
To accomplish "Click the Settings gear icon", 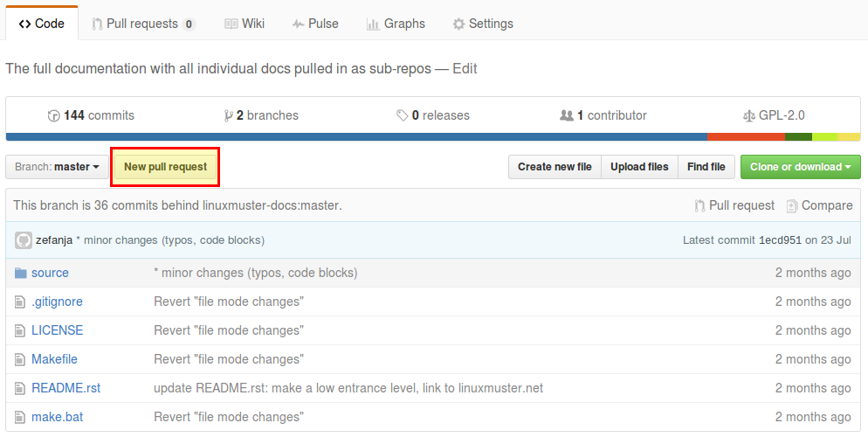I will pyautogui.click(x=458, y=24).
